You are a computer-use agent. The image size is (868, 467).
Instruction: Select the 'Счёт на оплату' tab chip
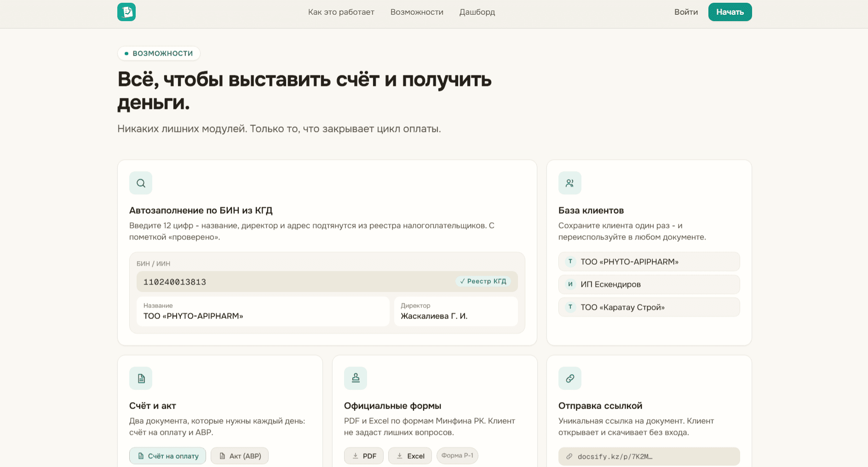tap(168, 456)
